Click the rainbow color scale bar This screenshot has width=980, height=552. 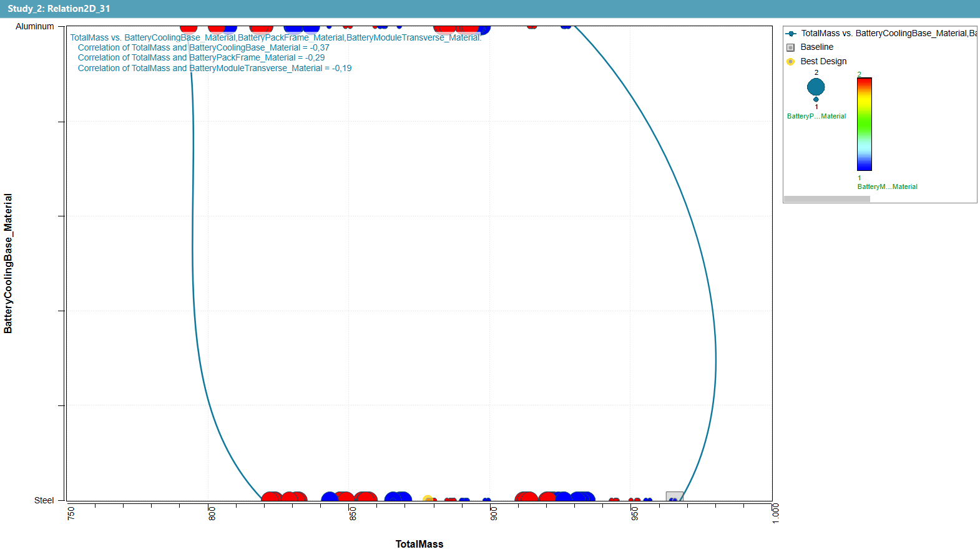tap(864, 124)
